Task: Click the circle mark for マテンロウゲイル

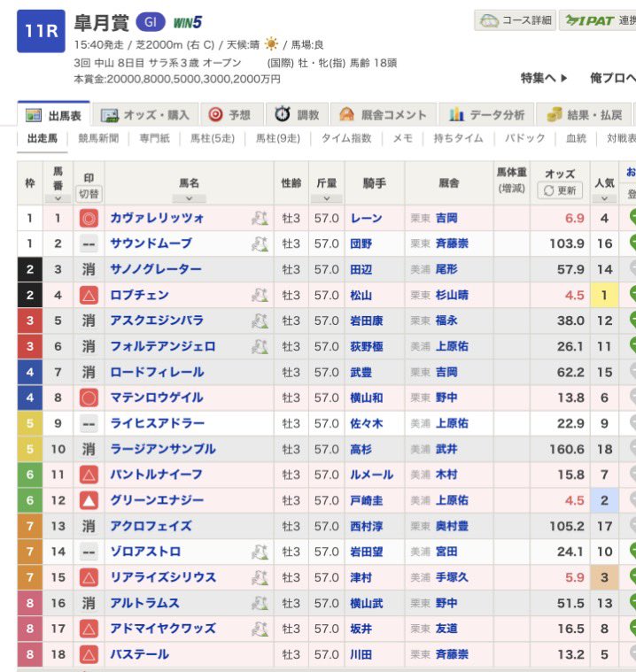Action: pyautogui.click(x=89, y=398)
